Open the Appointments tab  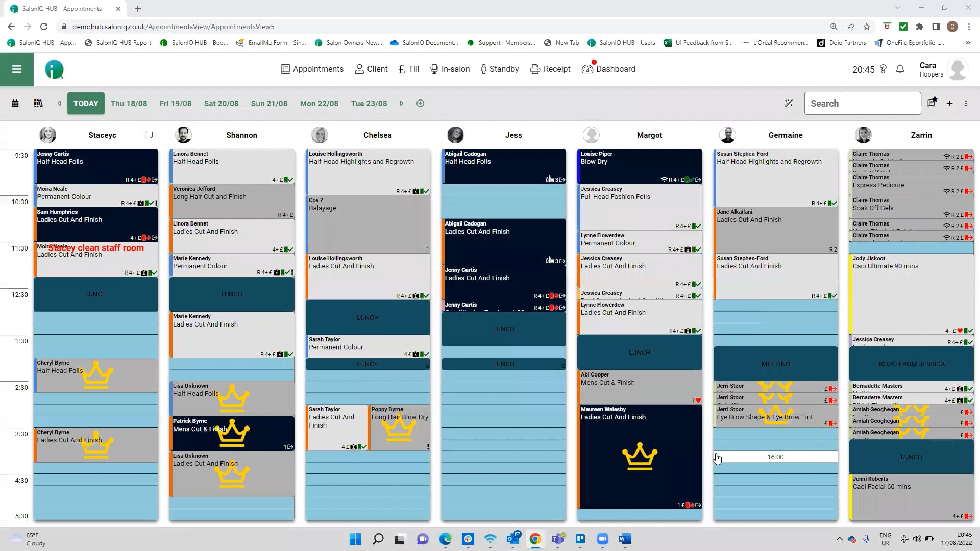click(x=312, y=69)
